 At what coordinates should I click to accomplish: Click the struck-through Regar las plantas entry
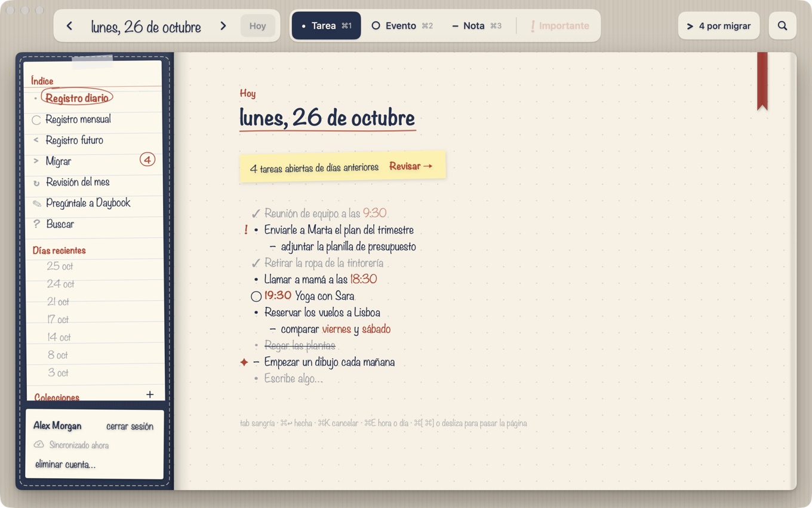300,345
